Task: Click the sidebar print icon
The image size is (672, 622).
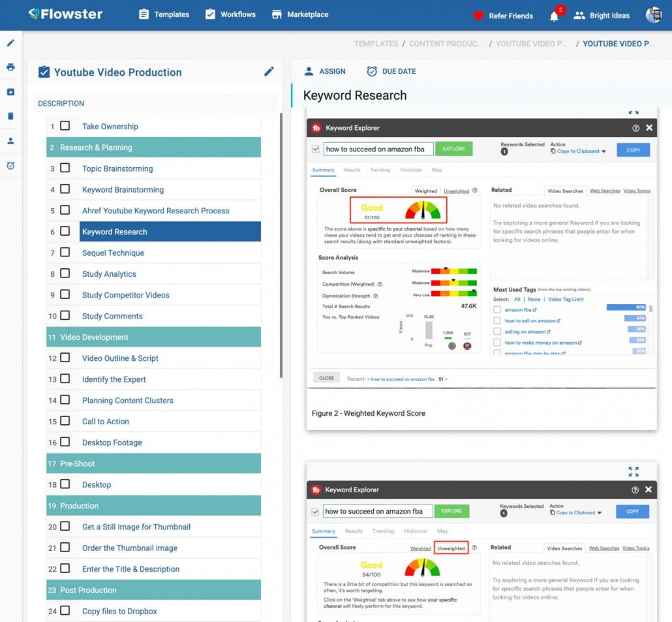Action: coord(10,67)
